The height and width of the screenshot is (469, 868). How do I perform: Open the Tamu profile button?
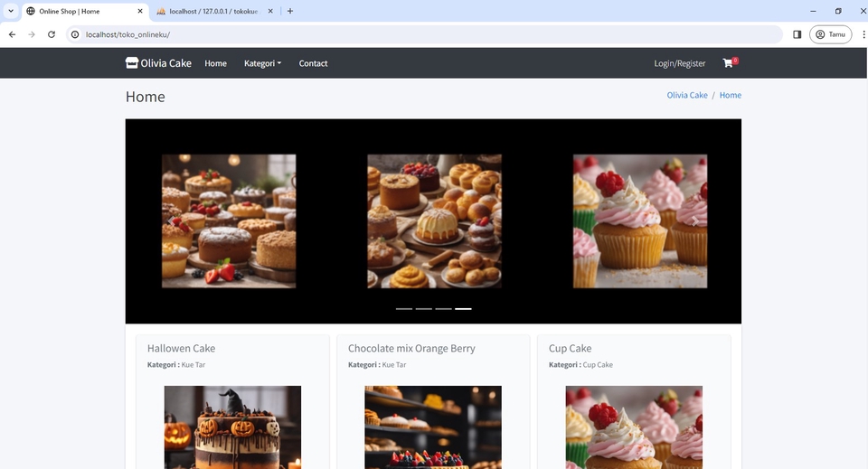point(830,34)
